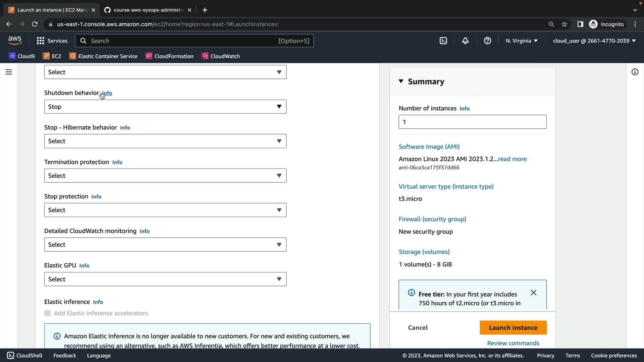The height and width of the screenshot is (362, 644).
Task: Switch to the course-aws-sysops GitHub tab
Action: [x=148, y=10]
